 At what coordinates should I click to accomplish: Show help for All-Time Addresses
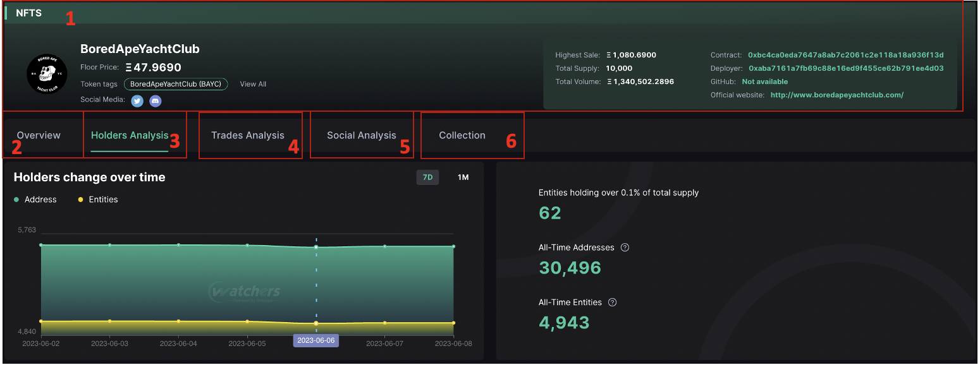(x=625, y=248)
